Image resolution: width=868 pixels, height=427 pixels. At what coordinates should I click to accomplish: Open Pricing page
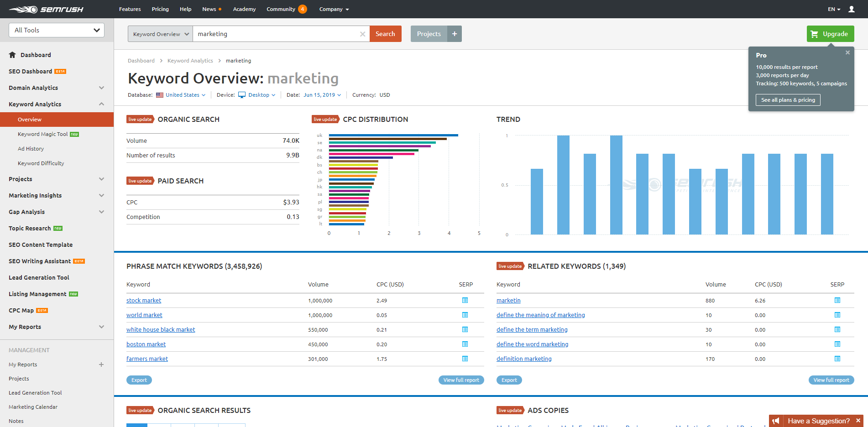click(x=160, y=9)
